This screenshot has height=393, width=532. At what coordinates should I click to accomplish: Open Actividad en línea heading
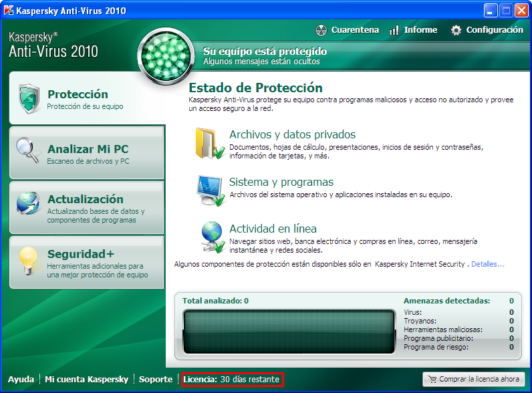click(273, 229)
